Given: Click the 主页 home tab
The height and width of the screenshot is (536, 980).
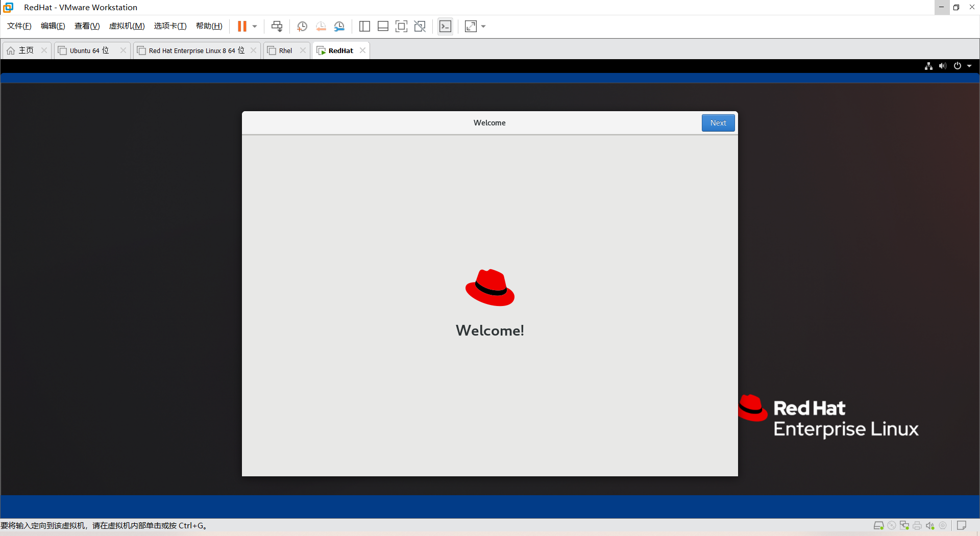Looking at the screenshot, I should coord(23,50).
